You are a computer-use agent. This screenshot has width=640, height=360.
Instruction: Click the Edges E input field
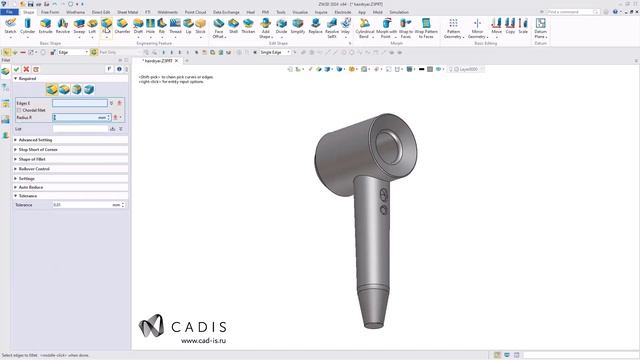(x=80, y=103)
